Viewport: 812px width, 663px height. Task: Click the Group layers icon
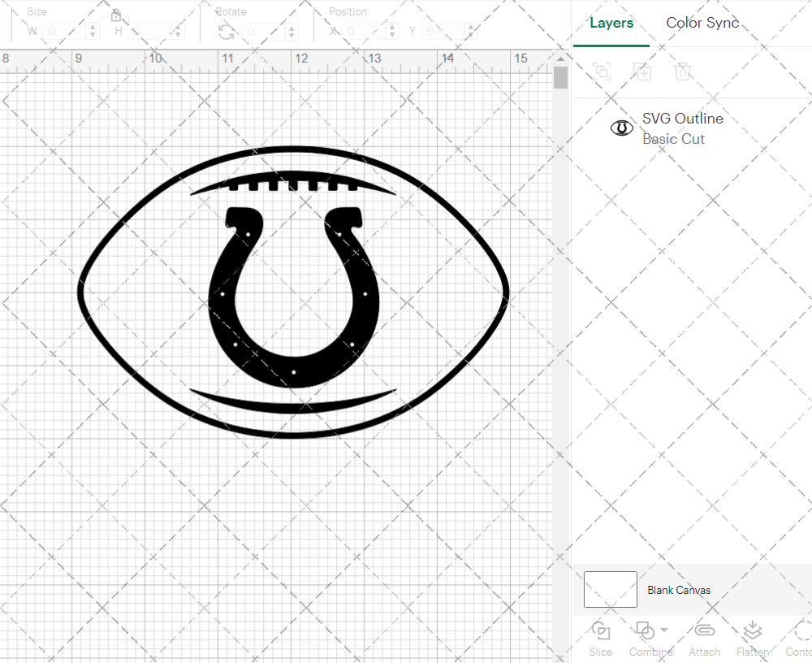click(602, 71)
